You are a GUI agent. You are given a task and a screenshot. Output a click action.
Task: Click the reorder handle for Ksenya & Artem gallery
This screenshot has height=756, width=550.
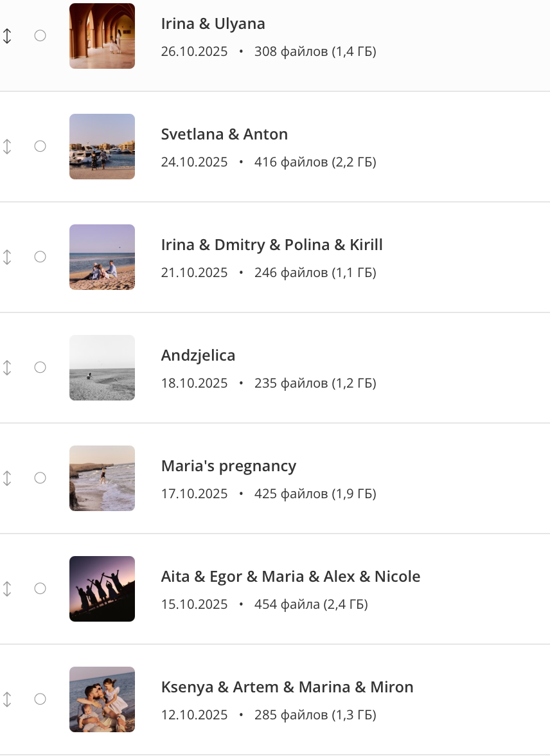click(7, 699)
